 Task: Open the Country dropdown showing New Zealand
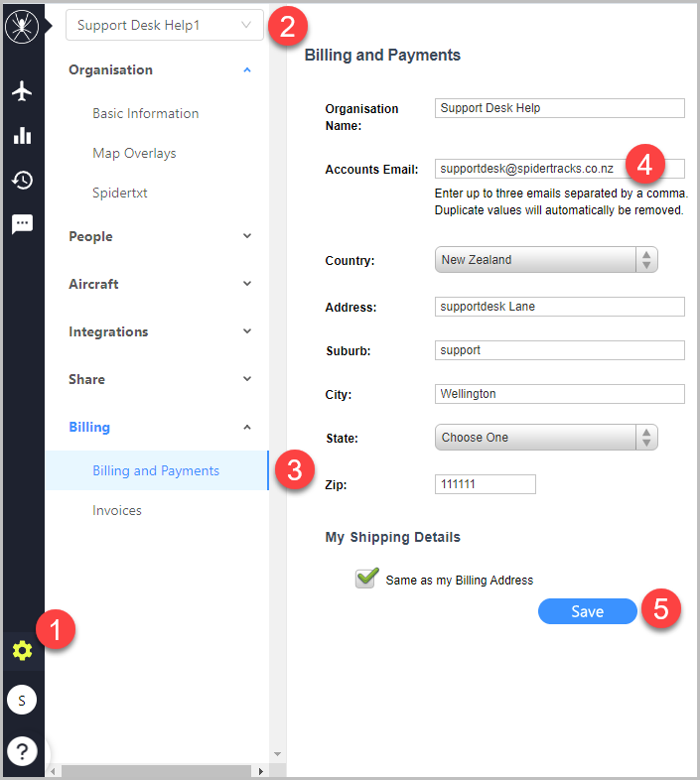pyautogui.click(x=546, y=260)
